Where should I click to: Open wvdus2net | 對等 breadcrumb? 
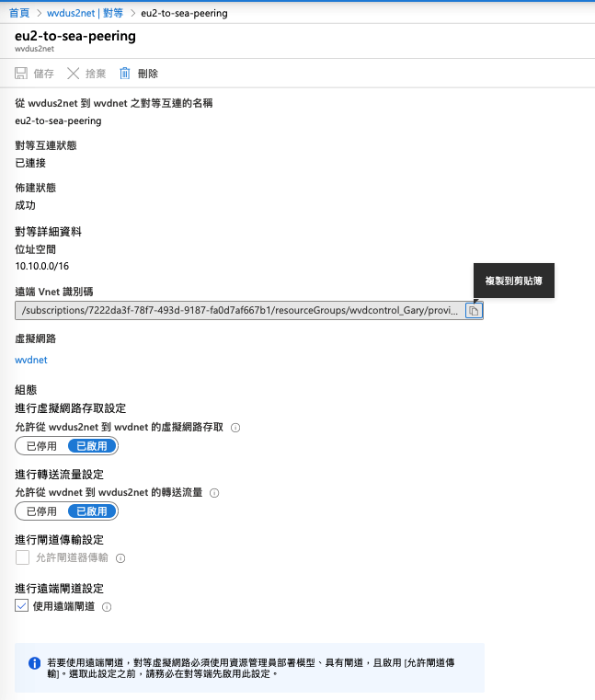85,14
